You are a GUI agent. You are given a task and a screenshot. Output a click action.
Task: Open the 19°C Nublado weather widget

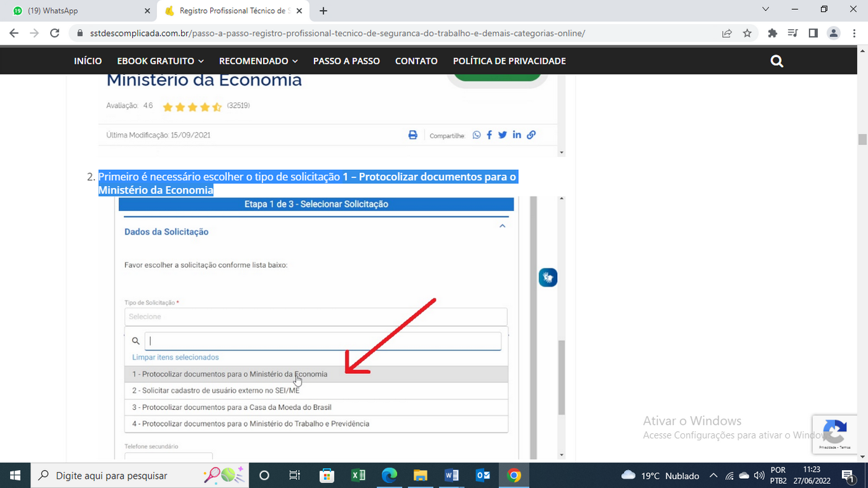[x=660, y=476]
